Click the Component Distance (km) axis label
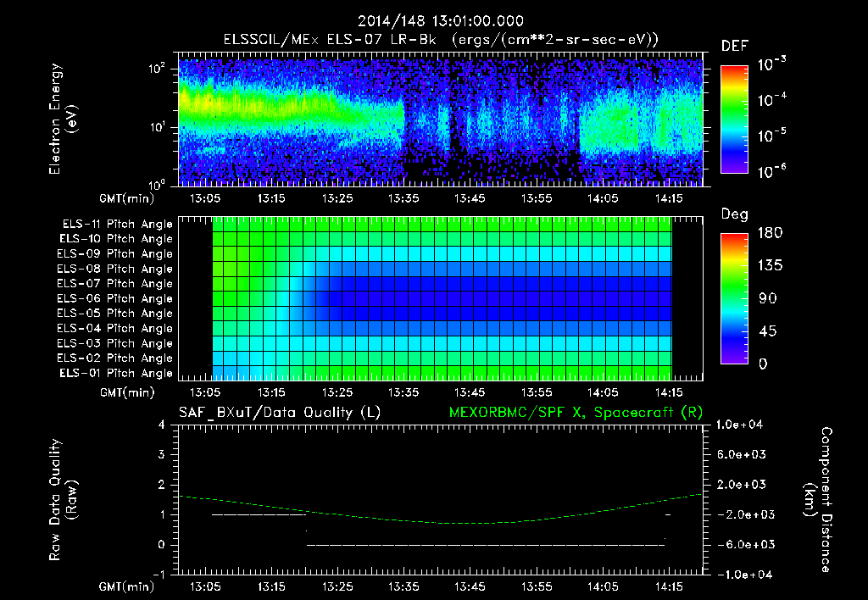Screen dimensions: 868x600 point(818,500)
